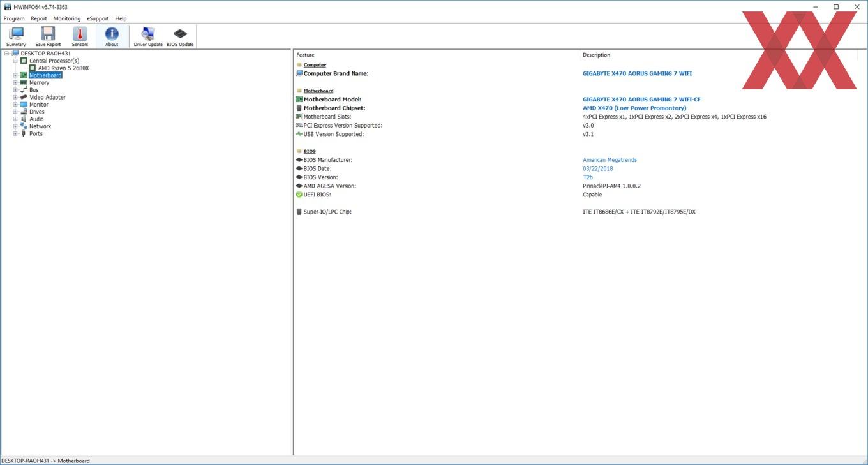Expand the Audio tree node
This screenshot has width=868, height=465.
point(15,119)
